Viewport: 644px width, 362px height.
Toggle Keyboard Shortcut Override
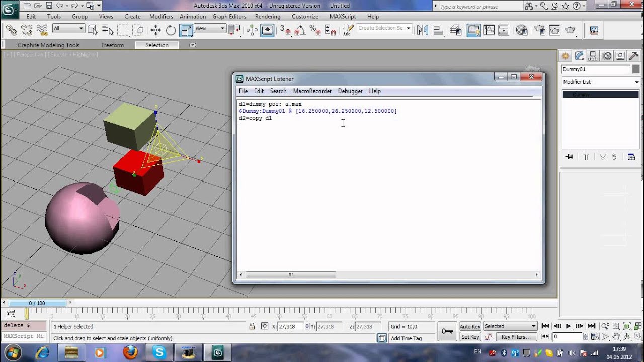tap(267, 30)
